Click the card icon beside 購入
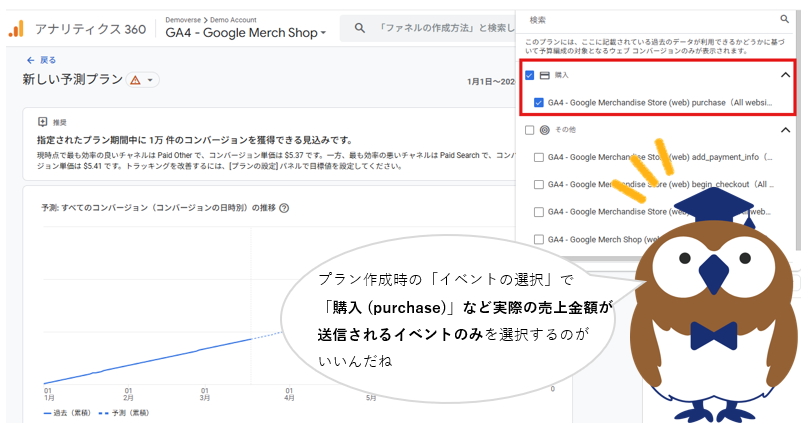The height and width of the screenshot is (438, 812). tap(544, 75)
